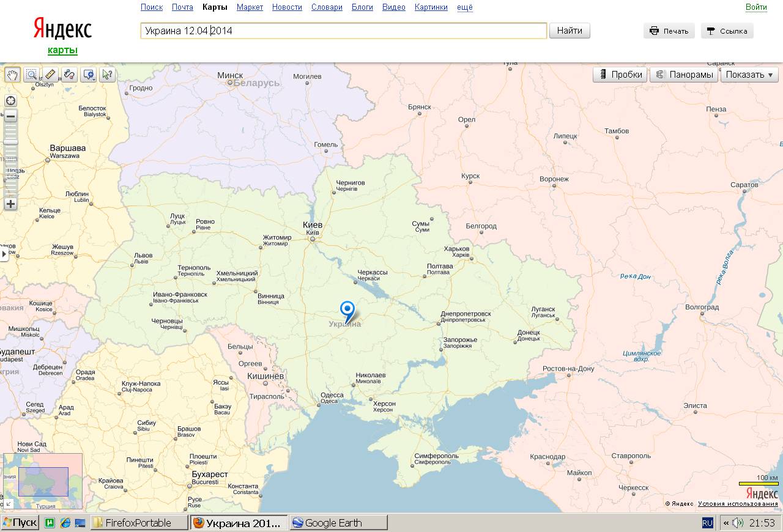Click the Днепропетровск city label
Image resolution: width=783 pixels, height=532 pixels.
466,314
